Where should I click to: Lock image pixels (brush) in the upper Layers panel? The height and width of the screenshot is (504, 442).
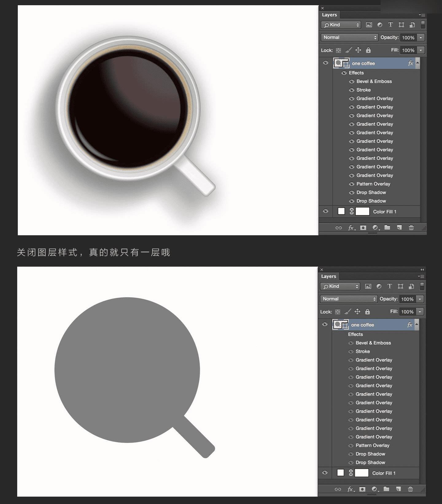tap(348, 50)
